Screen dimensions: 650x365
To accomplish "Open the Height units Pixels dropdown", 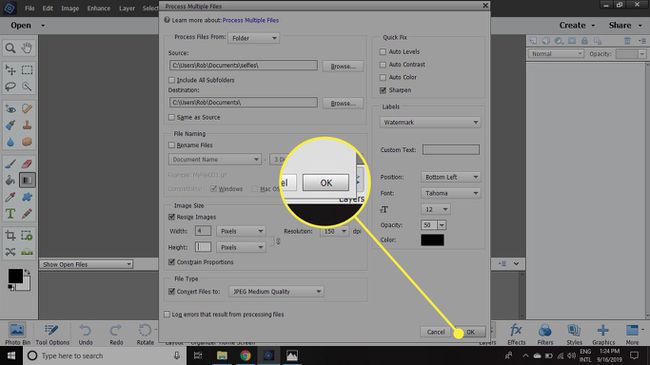I will 241,247.
